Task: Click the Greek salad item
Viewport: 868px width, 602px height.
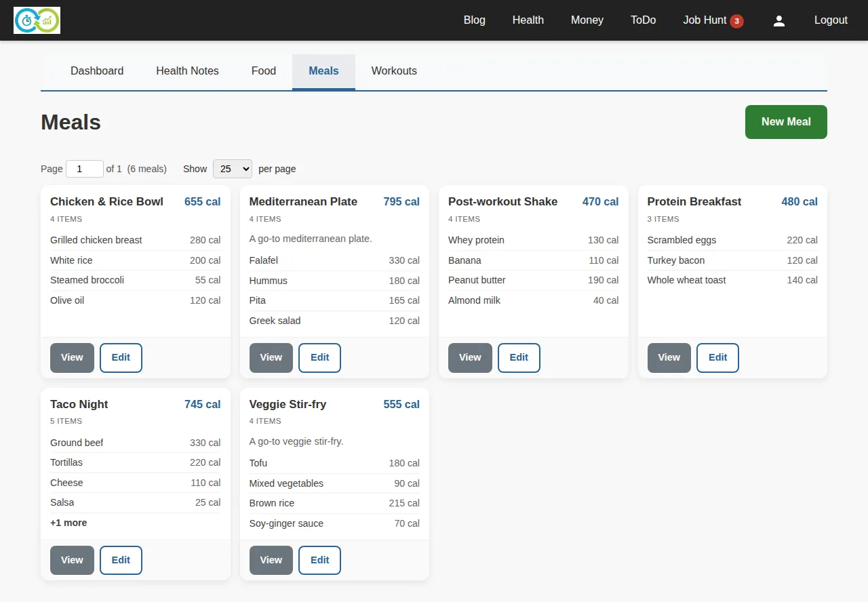Action: coord(334,321)
